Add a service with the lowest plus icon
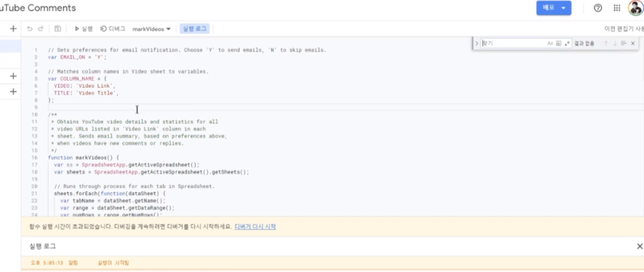 13,91
